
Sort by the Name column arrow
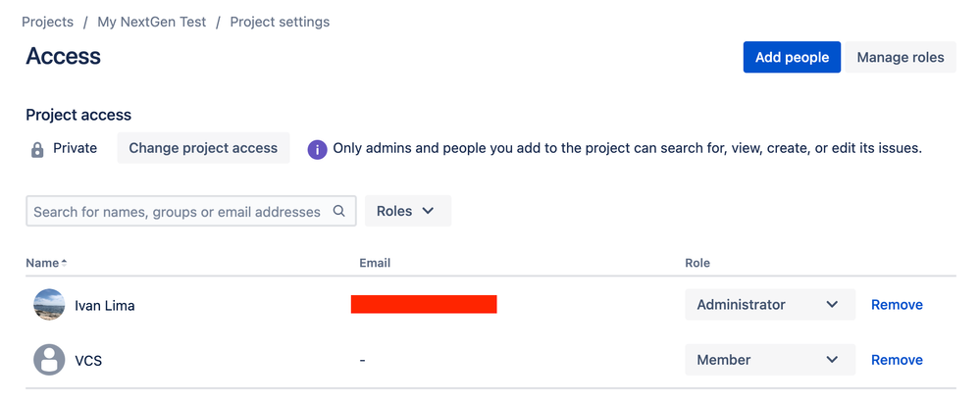[x=64, y=263]
